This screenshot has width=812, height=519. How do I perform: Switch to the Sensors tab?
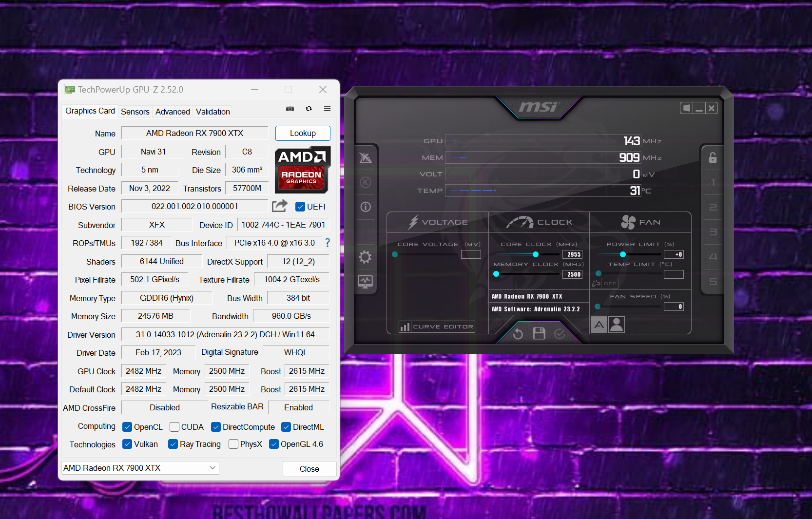coord(135,112)
